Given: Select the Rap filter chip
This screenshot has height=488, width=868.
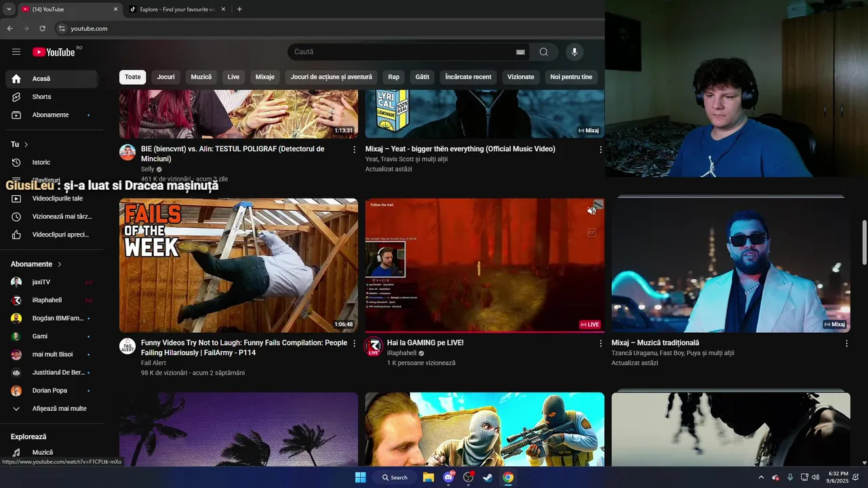Looking at the screenshot, I should pyautogui.click(x=394, y=77).
